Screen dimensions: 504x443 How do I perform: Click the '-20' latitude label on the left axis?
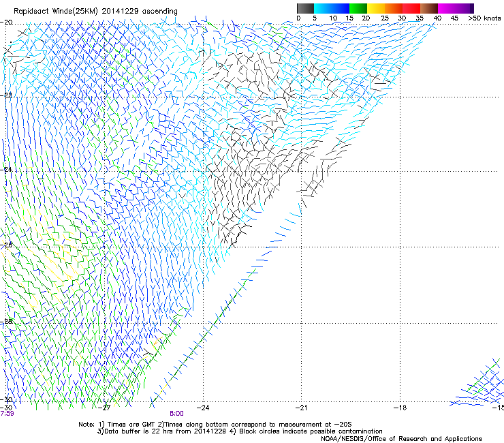point(6,22)
